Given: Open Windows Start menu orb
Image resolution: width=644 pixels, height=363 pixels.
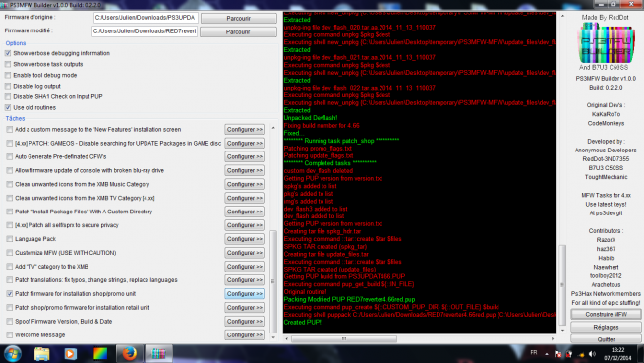Looking at the screenshot, I should pyautogui.click(x=13, y=353).
